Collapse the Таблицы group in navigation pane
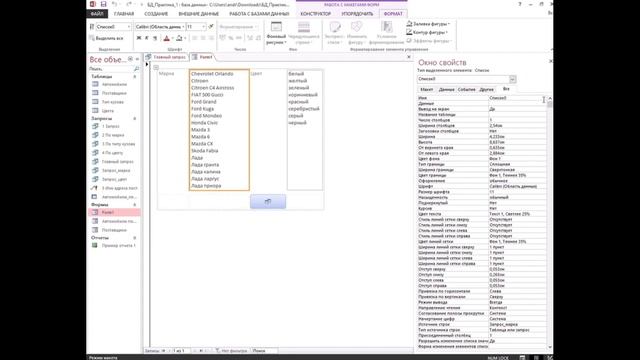640x360 pixels. pyautogui.click(x=135, y=76)
